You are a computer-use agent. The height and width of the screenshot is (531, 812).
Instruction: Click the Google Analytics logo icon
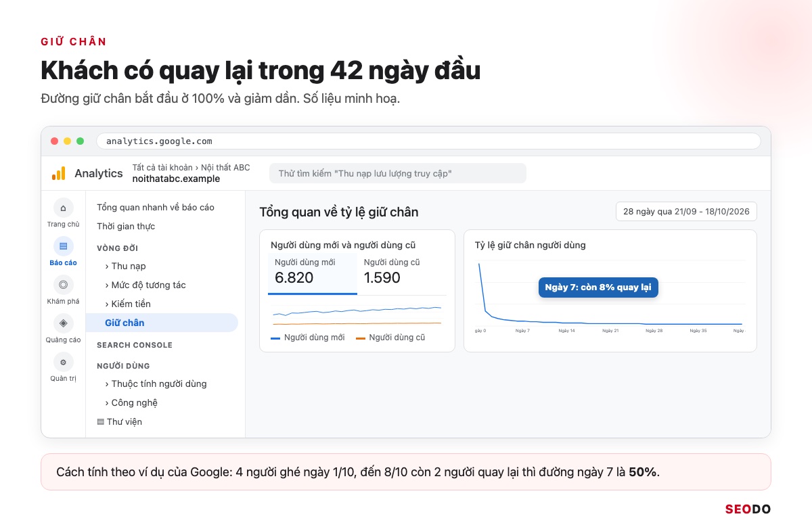pos(59,173)
